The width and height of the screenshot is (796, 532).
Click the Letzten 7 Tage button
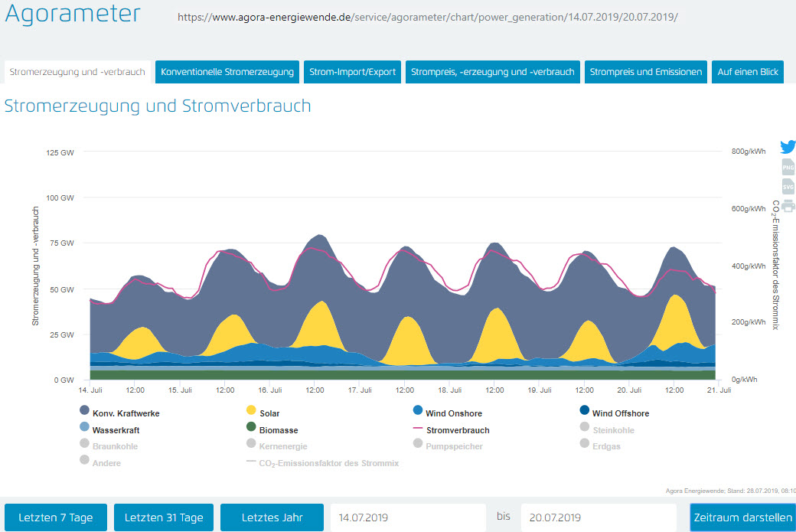coord(56,517)
